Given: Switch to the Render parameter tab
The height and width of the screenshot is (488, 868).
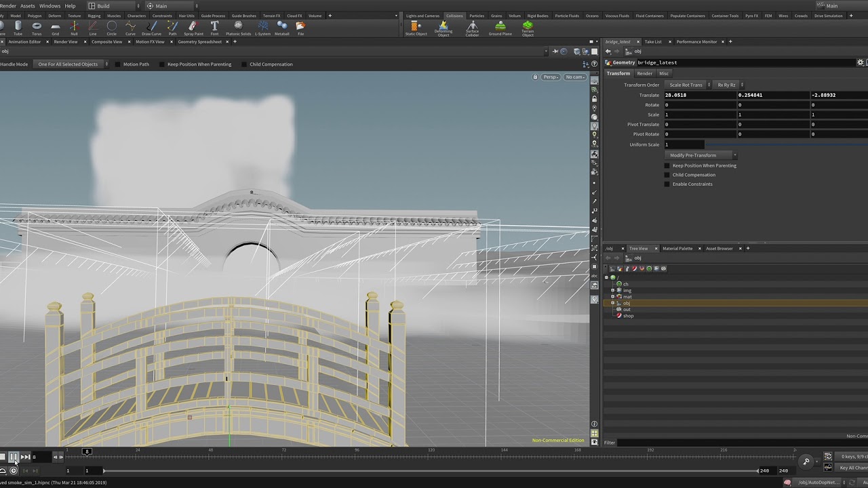Looking at the screenshot, I should pyautogui.click(x=645, y=73).
